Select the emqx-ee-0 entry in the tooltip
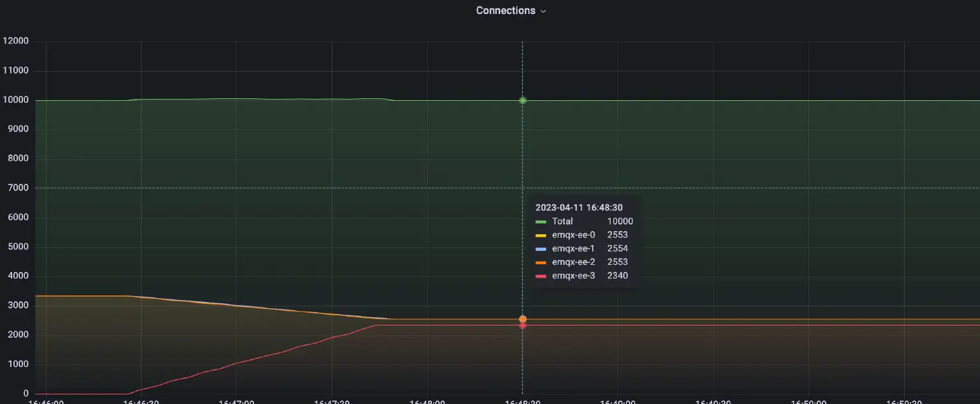The height and width of the screenshot is (404, 980). (574, 235)
